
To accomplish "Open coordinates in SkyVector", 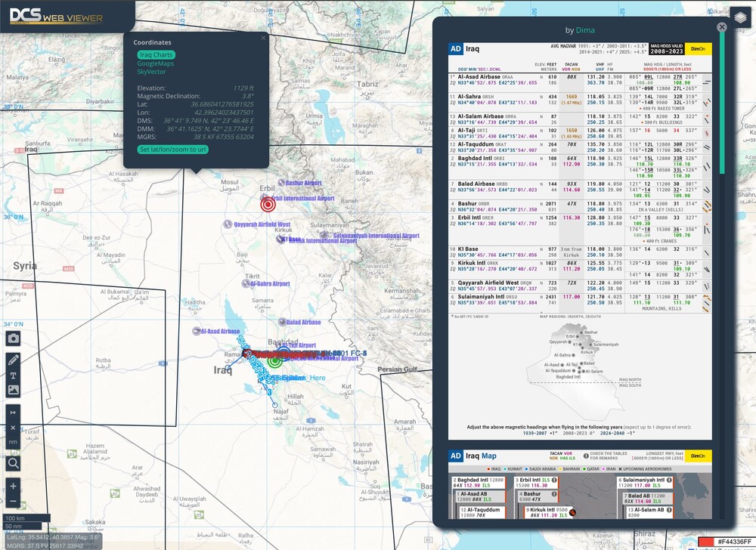I will [x=151, y=72].
